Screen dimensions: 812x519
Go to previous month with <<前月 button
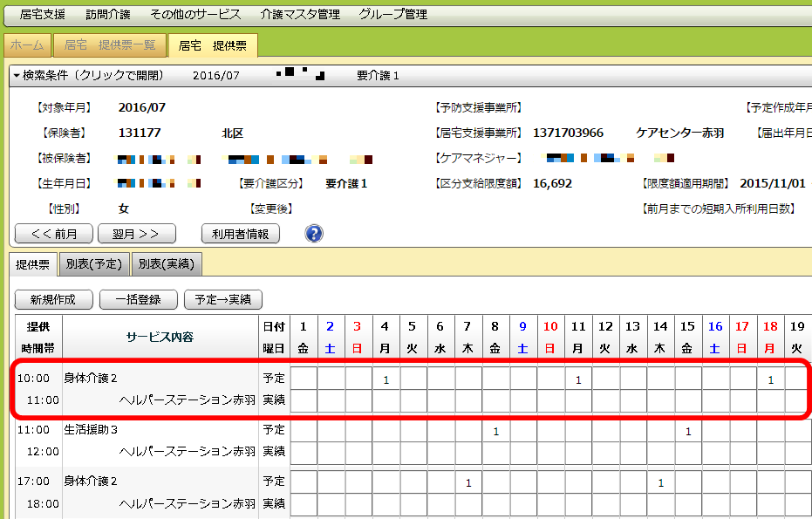[54, 234]
